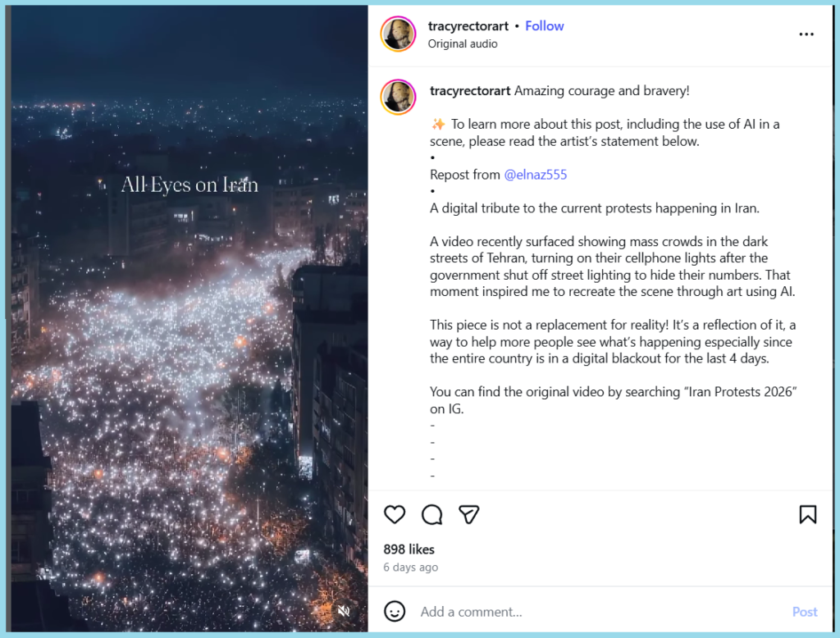
Task: Click tracyrectorart username in the caption
Action: pos(470,90)
